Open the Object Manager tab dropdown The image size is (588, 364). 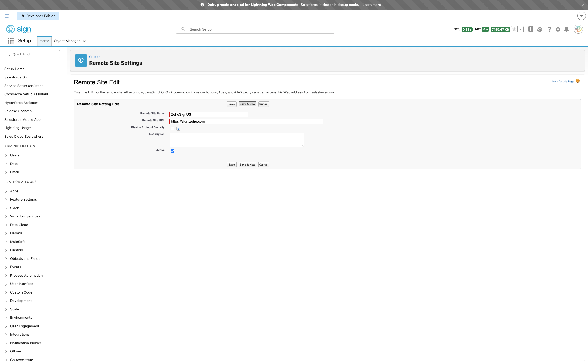click(84, 41)
